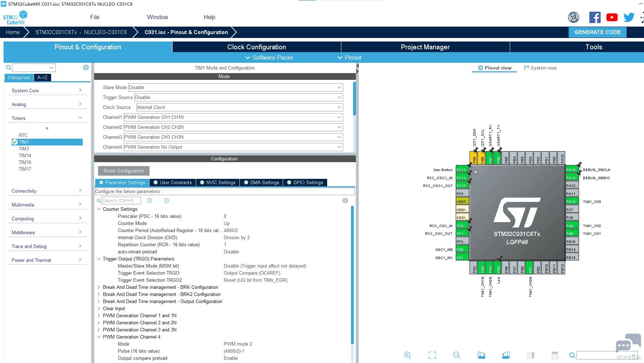644x363 pixels.
Task: Click the PA14 DEBUG_SWCLK pin
Action: (x=572, y=170)
